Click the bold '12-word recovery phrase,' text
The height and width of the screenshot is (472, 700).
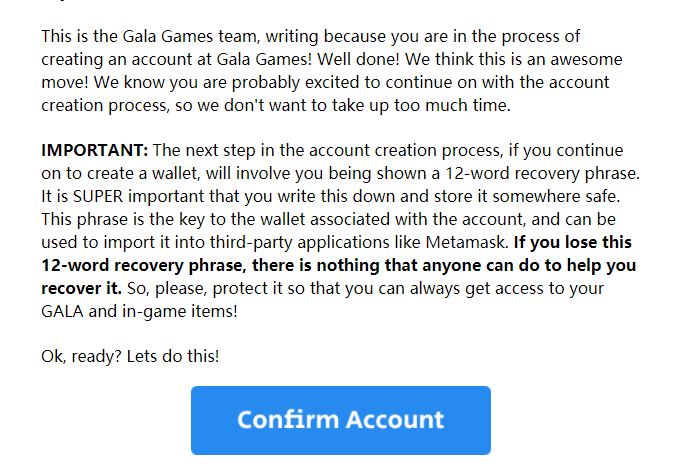144,266
